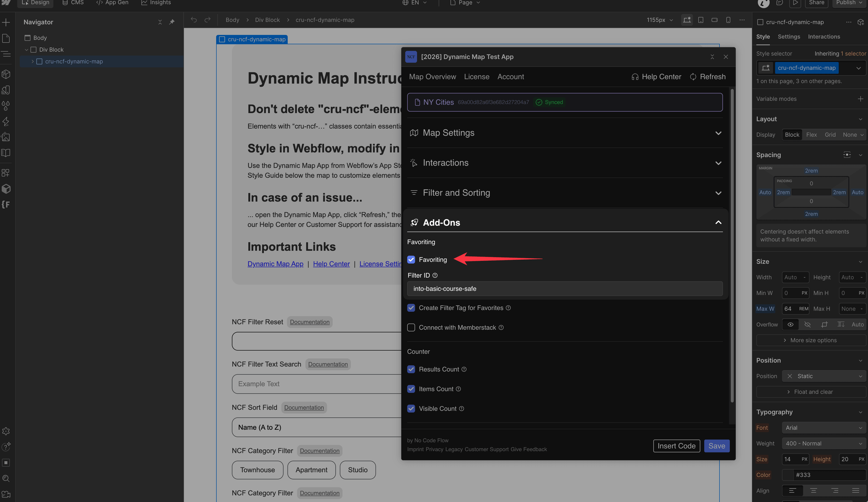This screenshot has width=868, height=502.
Task: Switch to base desktop breakpoint
Action: [x=687, y=20]
